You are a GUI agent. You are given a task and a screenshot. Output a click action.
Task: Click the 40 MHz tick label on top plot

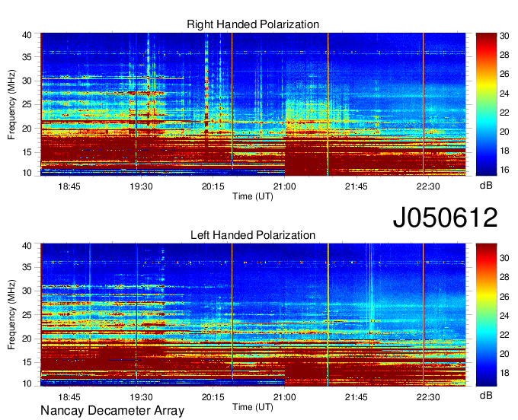(27, 35)
